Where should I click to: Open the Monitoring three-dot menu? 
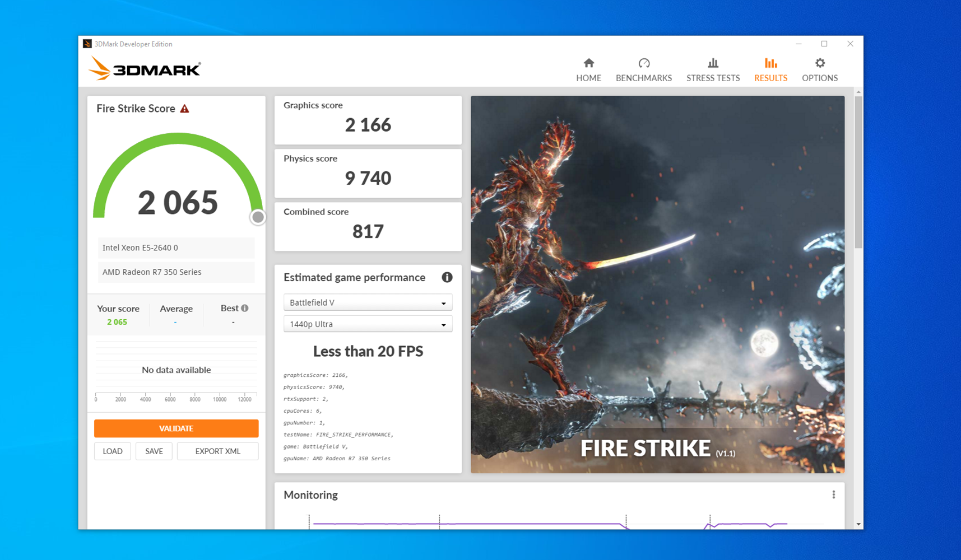tap(833, 494)
